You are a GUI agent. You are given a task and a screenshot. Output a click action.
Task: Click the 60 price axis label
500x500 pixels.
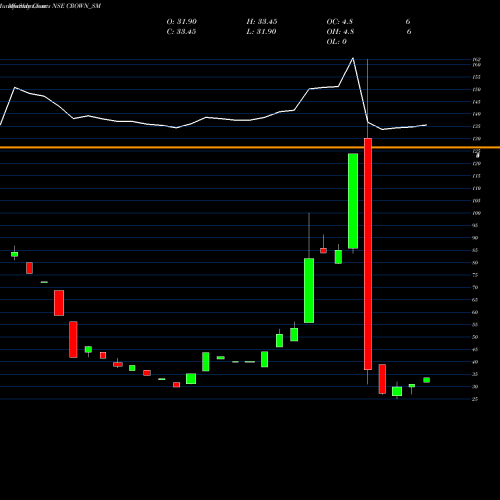(x=475, y=312)
